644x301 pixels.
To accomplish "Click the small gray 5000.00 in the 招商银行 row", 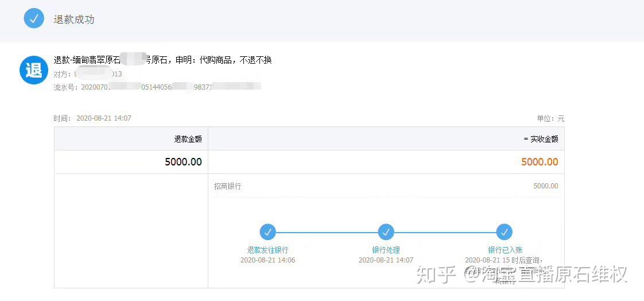I will (x=546, y=186).
